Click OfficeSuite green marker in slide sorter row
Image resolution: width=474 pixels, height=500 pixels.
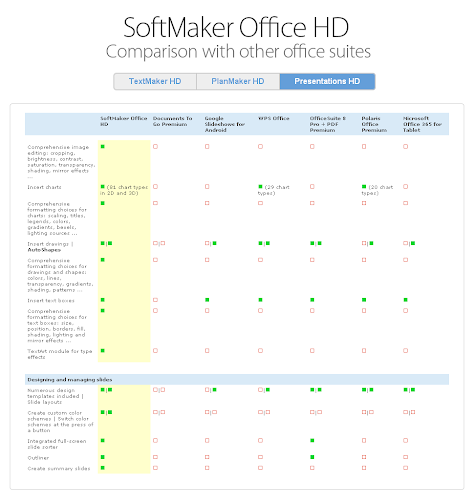pos(312,441)
